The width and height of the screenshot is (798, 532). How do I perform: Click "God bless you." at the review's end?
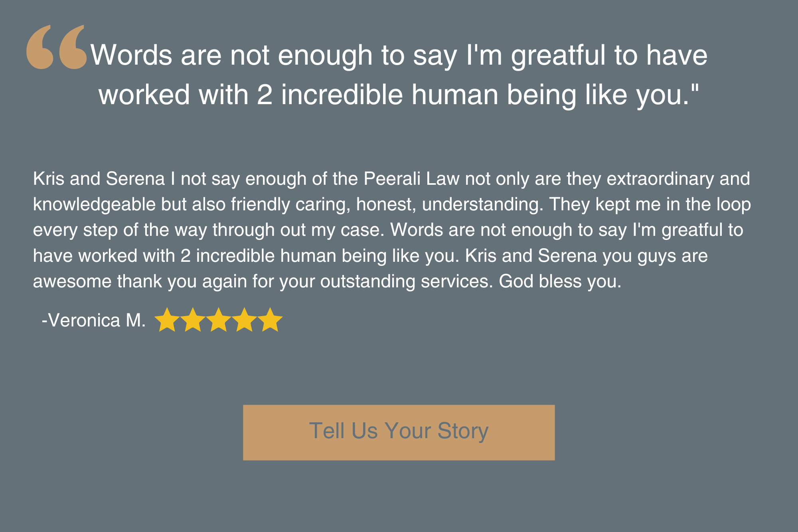[x=560, y=281]
